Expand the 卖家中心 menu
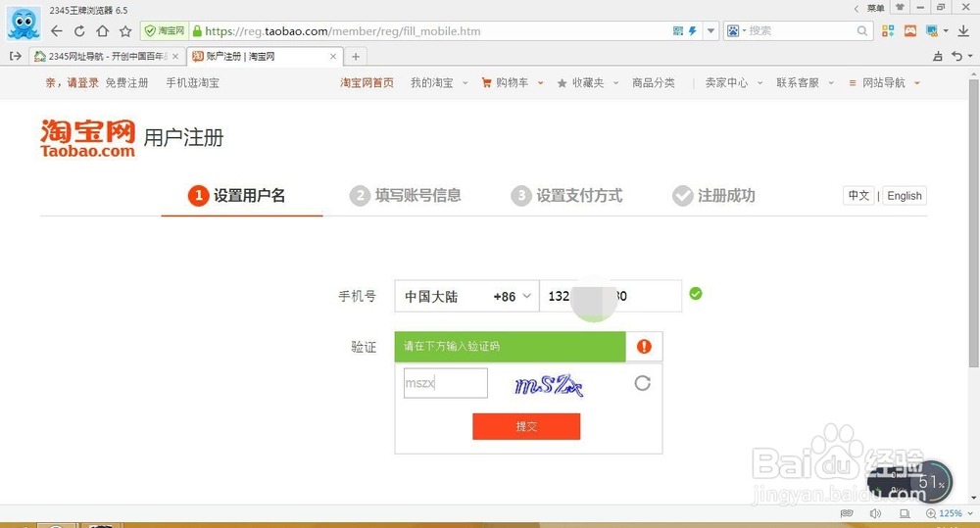 point(760,82)
